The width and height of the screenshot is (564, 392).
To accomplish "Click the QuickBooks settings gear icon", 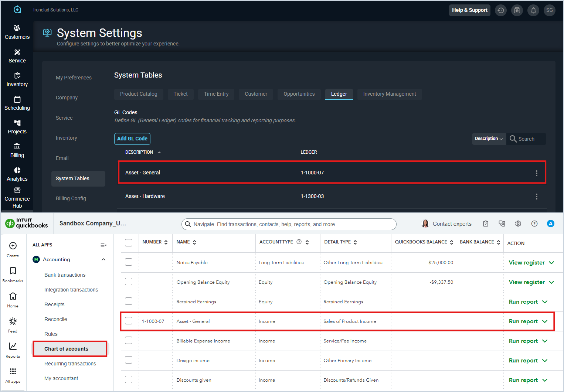I will pyautogui.click(x=518, y=224).
